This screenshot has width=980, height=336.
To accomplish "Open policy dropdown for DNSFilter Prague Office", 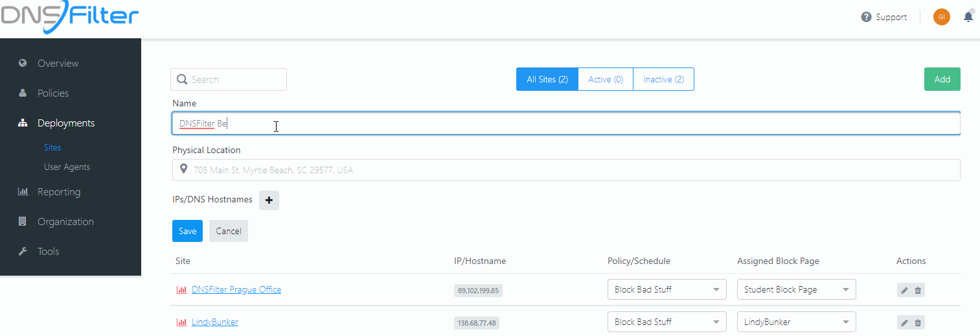I will coord(667,289).
